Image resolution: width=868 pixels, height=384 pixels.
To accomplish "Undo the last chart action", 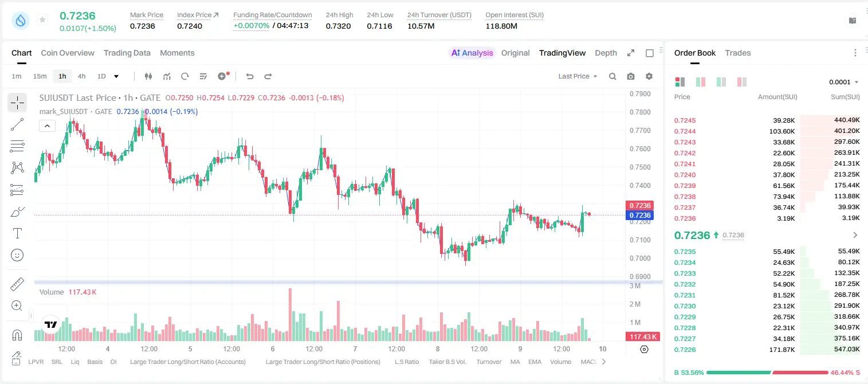I will (250, 76).
